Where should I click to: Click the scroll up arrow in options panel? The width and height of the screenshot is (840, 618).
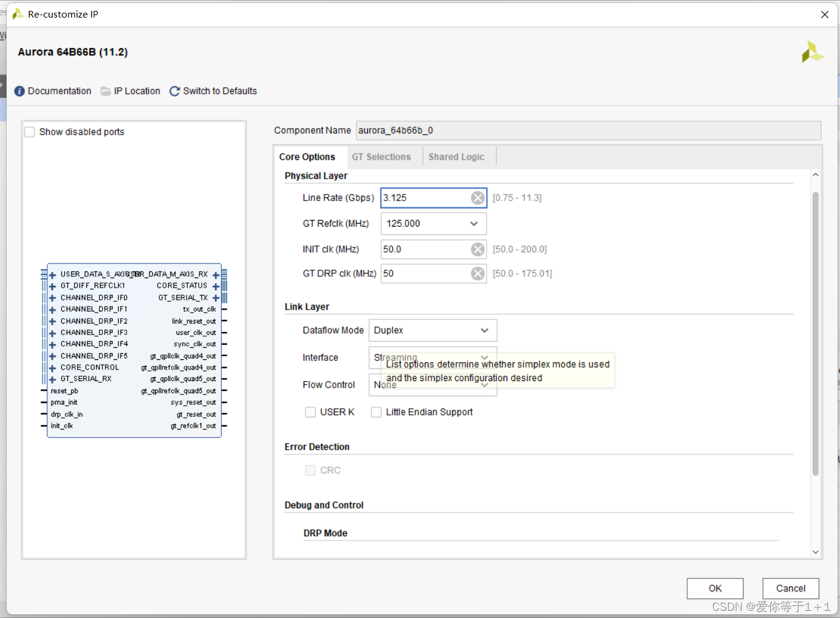[x=815, y=174]
